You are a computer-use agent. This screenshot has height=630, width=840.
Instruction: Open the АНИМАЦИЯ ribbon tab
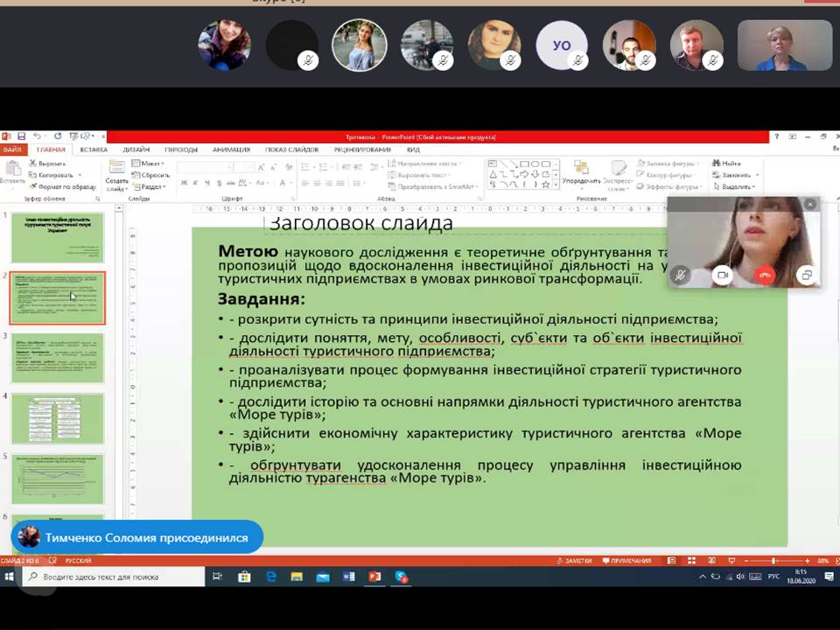(x=231, y=150)
